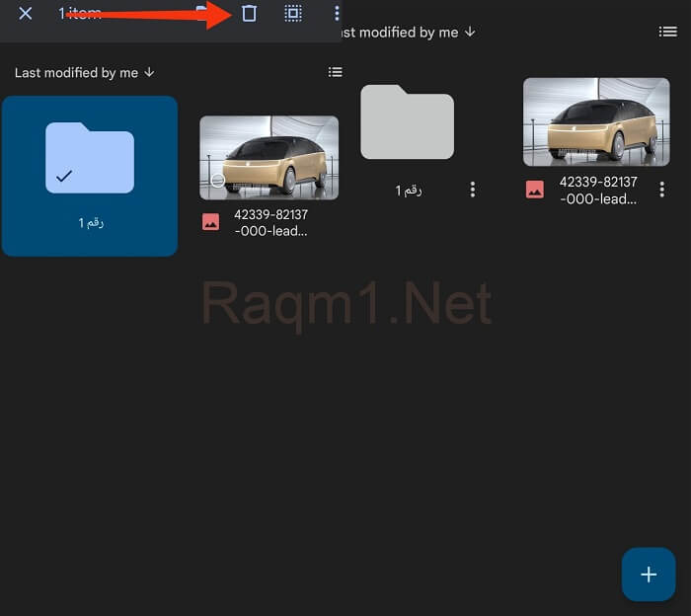Switch to list view in right panel

(x=668, y=32)
